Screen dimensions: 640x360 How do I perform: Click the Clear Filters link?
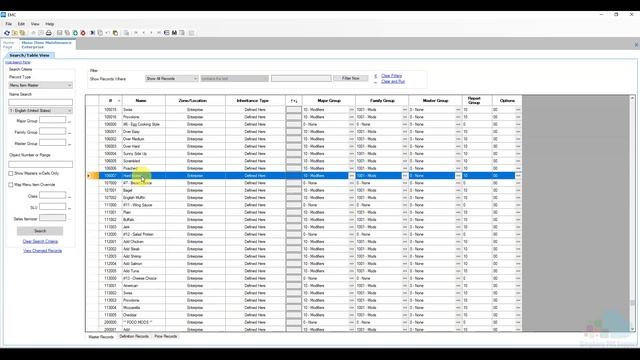click(391, 76)
